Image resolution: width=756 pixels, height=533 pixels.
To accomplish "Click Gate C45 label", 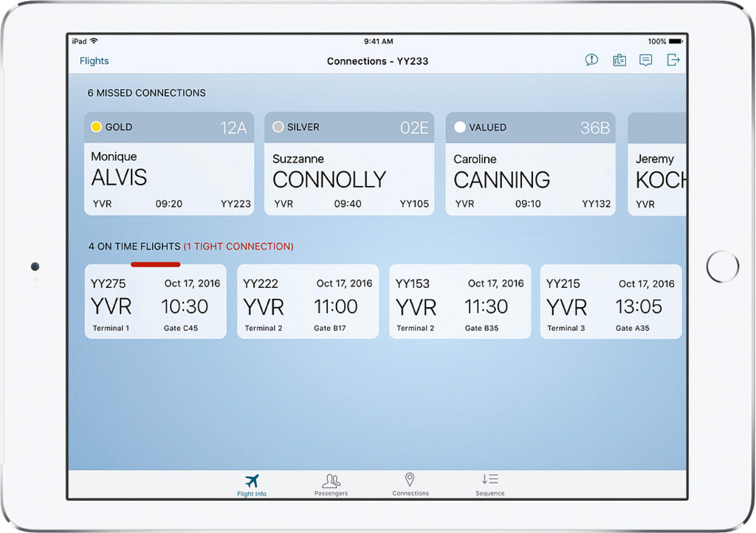I will [181, 329].
